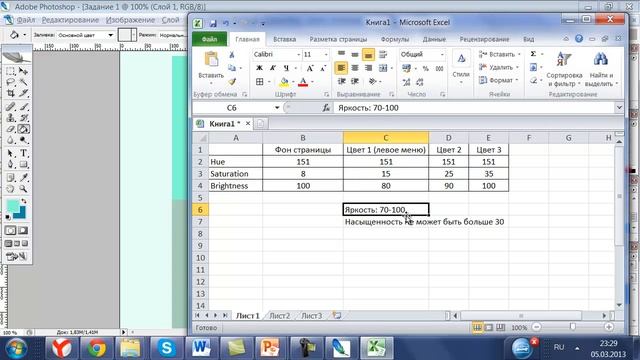The image size is (640, 360).
Task: Switch to Разметка страницы ribbon tab
Action: pos(338,39)
